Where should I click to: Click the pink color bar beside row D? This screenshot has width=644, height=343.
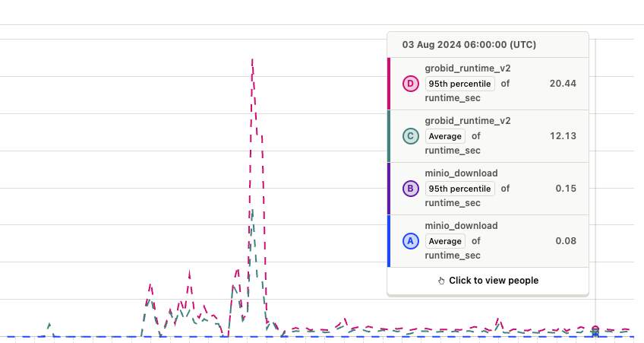coord(389,84)
